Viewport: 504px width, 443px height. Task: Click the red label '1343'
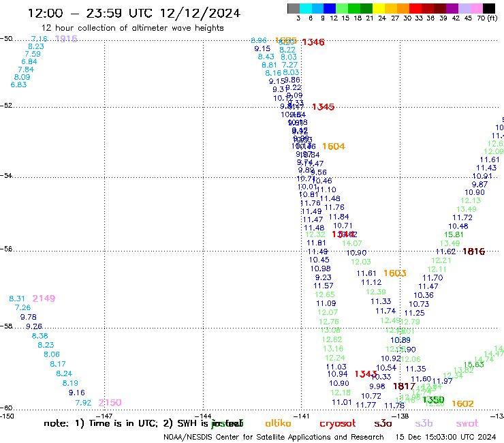[366, 374]
